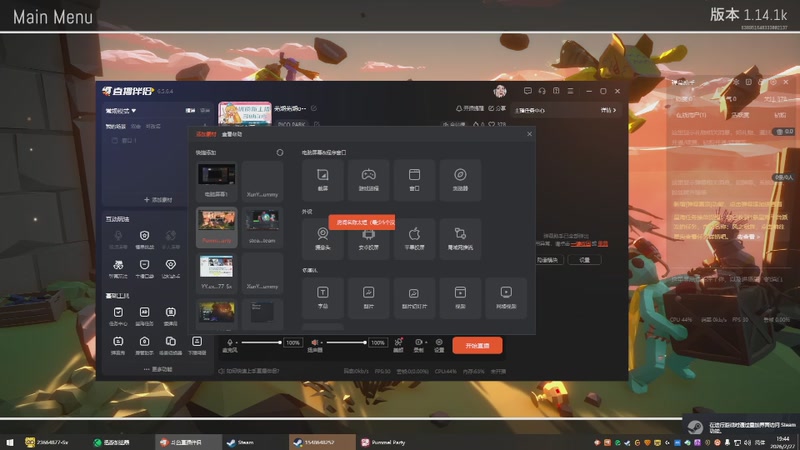This screenshot has height=450, width=800.
Task: Click the orange start live button
Action: click(x=477, y=345)
